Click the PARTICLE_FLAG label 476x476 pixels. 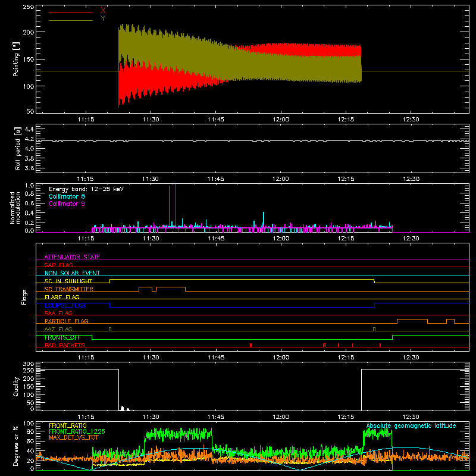coord(67,321)
